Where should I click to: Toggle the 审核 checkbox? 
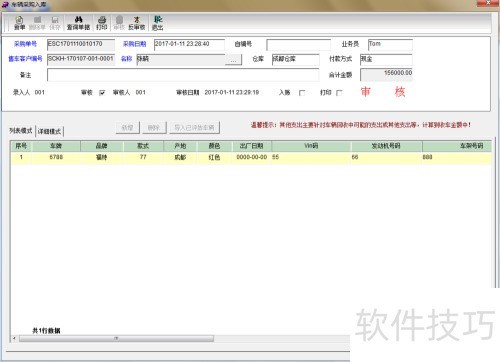(x=102, y=93)
